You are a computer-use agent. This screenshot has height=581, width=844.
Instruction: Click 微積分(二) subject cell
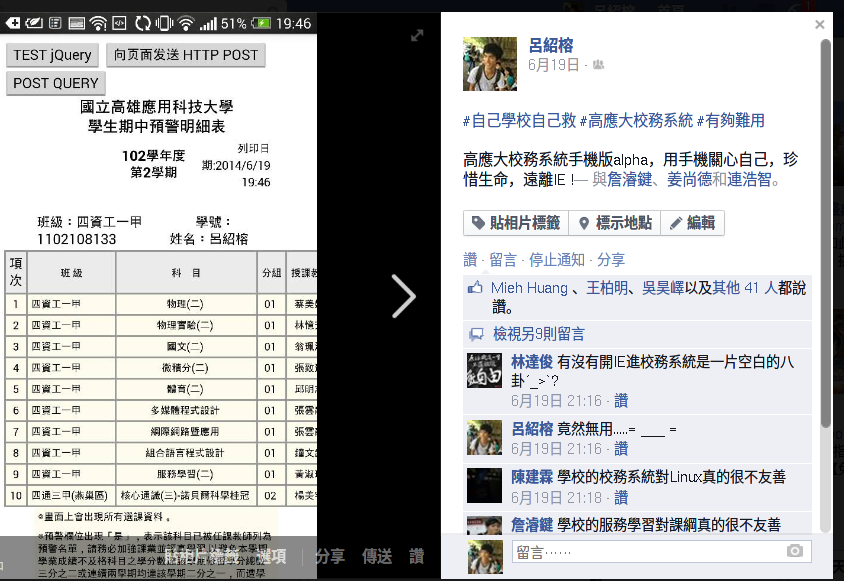click(x=186, y=368)
